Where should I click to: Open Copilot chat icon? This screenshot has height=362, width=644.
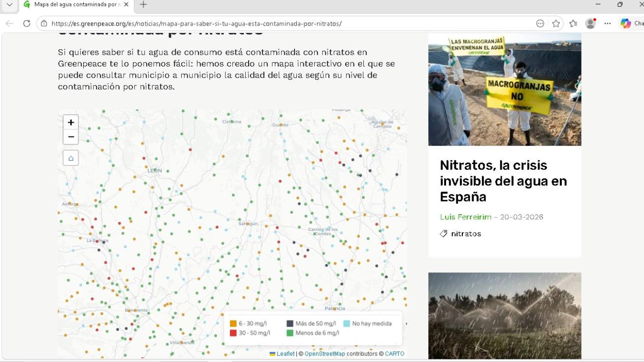625,24
